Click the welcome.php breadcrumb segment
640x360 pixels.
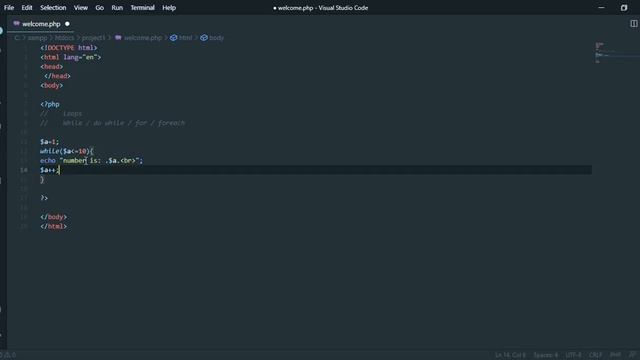click(143, 38)
